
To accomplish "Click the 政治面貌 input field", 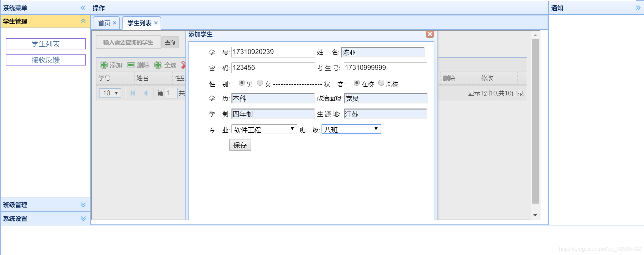I will click(x=386, y=98).
